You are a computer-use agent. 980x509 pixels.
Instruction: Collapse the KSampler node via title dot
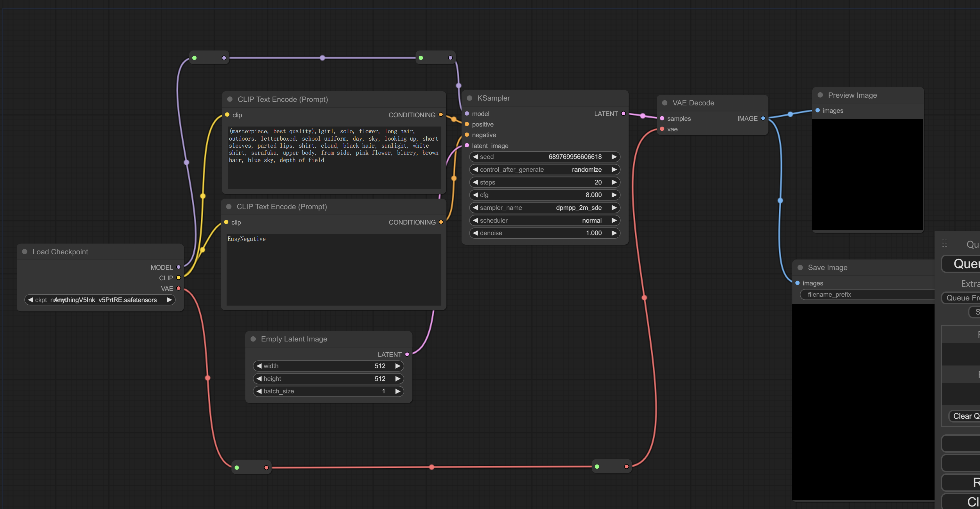[x=470, y=98]
